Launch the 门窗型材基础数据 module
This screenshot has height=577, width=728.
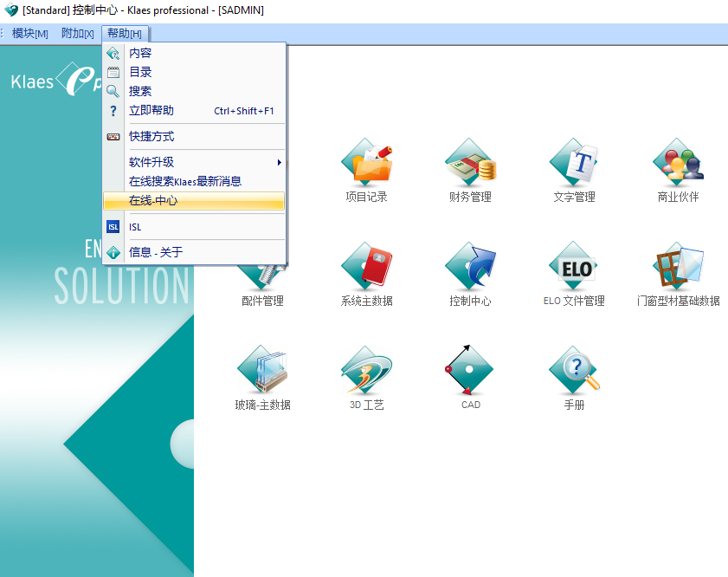[x=678, y=267]
